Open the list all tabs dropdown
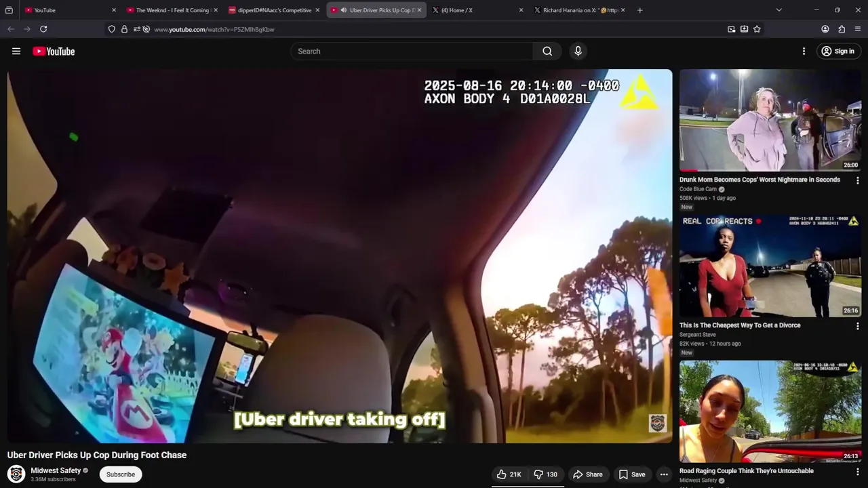 point(778,10)
